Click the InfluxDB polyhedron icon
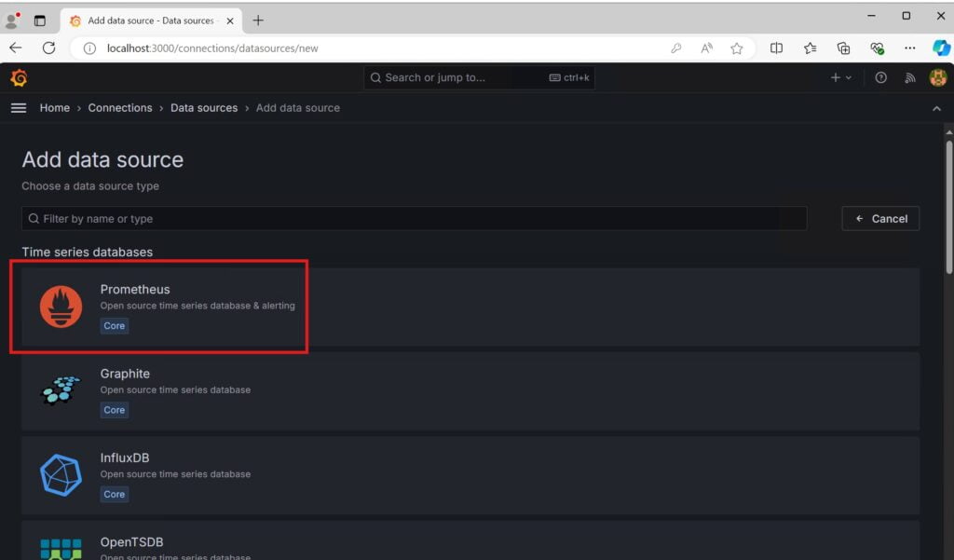Screen dimensions: 954x560 point(61,475)
